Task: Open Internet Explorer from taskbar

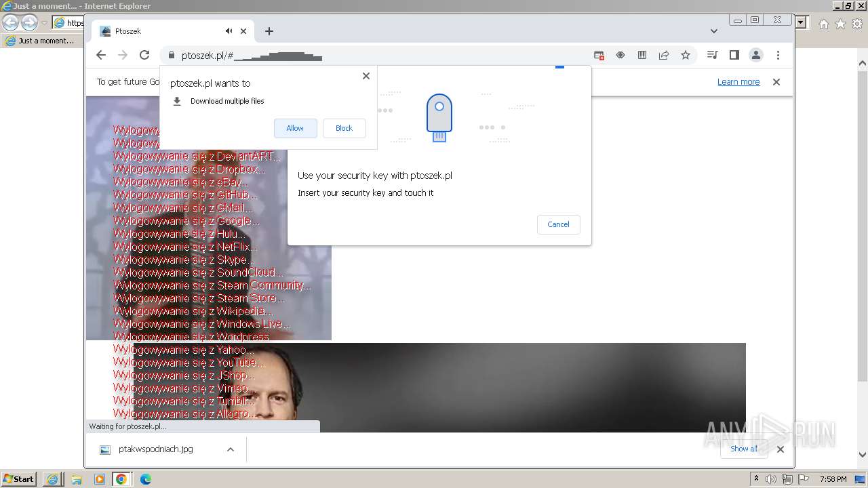Action: [x=52, y=479]
